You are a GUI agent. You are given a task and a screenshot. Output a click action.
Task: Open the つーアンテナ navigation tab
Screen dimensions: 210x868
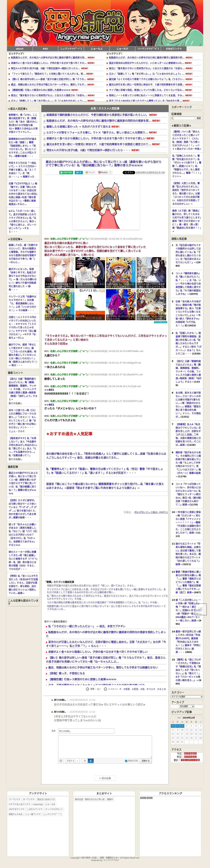coord(148,49)
